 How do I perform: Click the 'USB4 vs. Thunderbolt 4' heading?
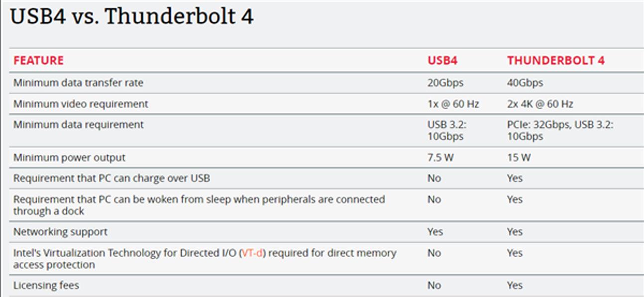coord(132,17)
